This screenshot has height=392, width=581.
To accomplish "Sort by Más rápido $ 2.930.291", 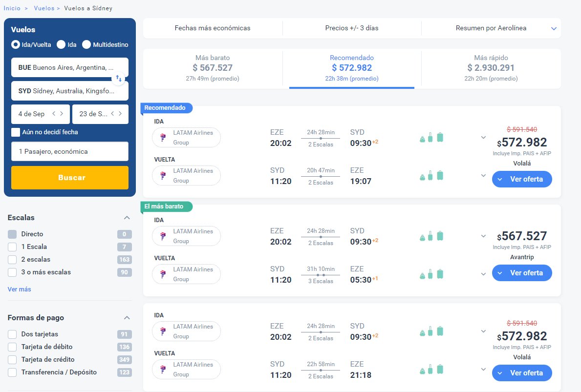I will coord(491,68).
